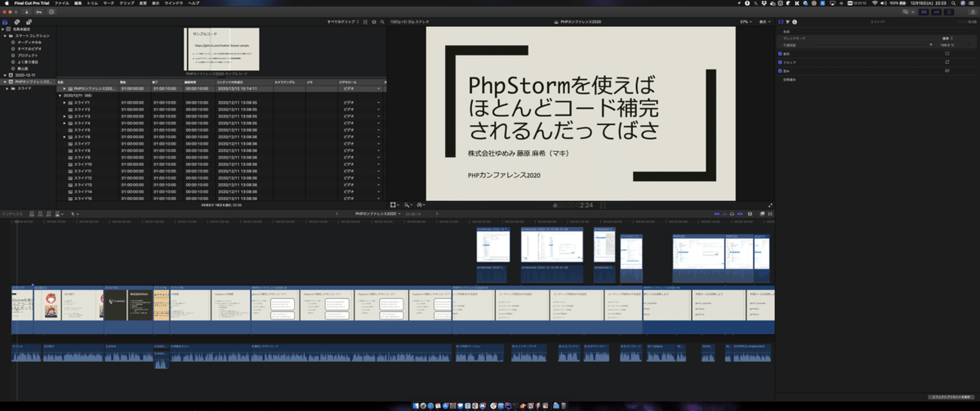This screenshot has width=980, height=411.
Task: Open the transform tool menu in viewer
Action: click(x=394, y=203)
